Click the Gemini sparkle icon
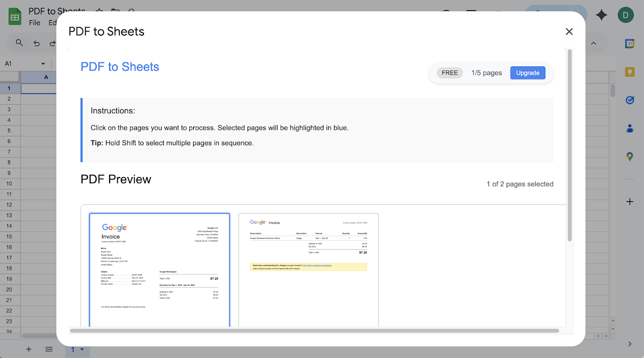The width and height of the screenshot is (644, 358). click(x=601, y=15)
